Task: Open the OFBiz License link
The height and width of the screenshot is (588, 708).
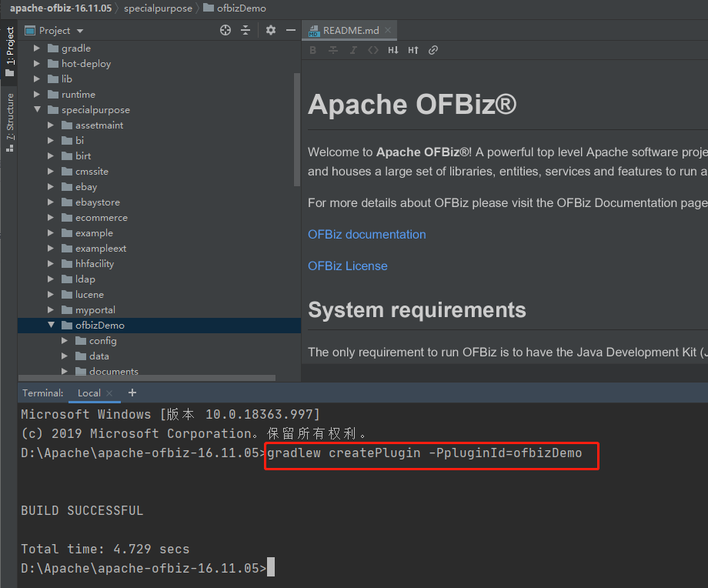Action: 347,266
